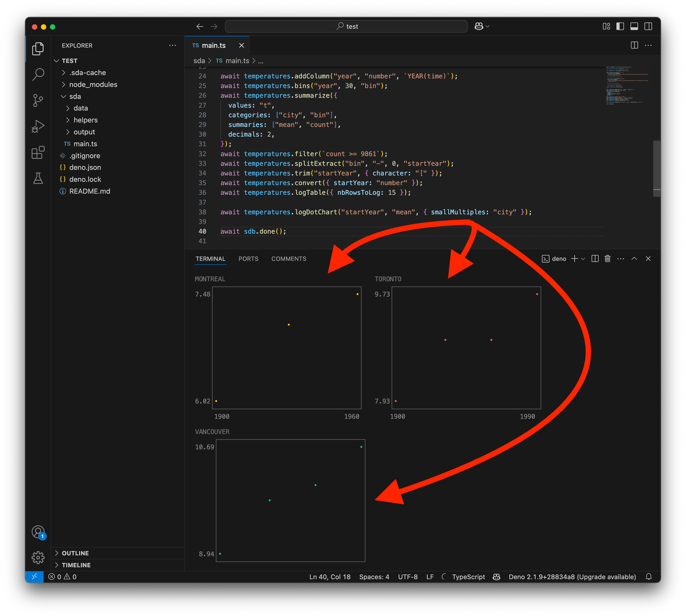Open the Manage gear icon
The height and width of the screenshot is (616, 686).
point(38,557)
